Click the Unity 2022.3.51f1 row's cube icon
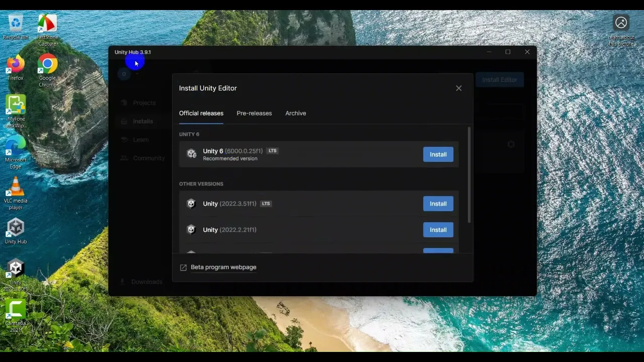 click(191, 204)
